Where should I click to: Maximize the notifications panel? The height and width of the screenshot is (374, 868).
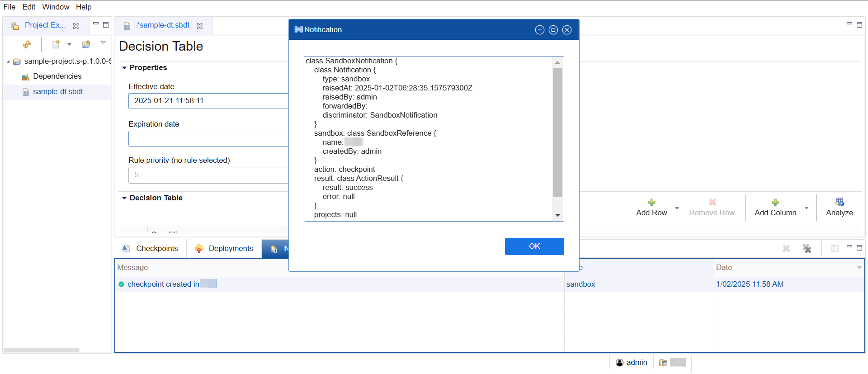(x=859, y=248)
